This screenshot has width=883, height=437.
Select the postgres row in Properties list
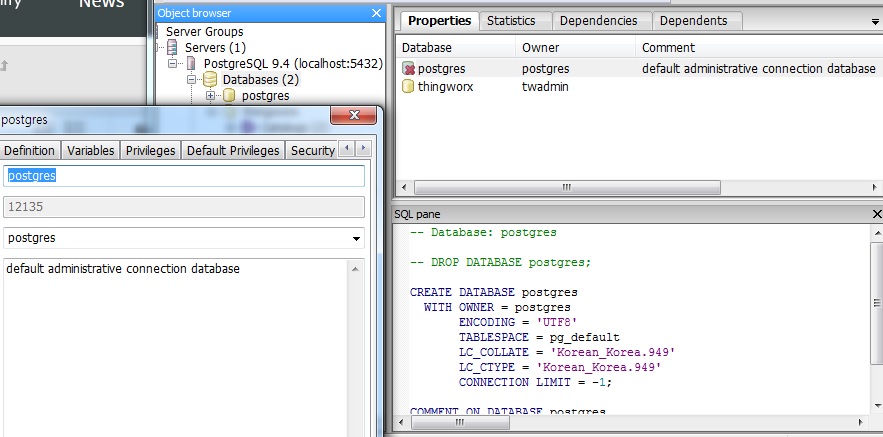coord(639,69)
